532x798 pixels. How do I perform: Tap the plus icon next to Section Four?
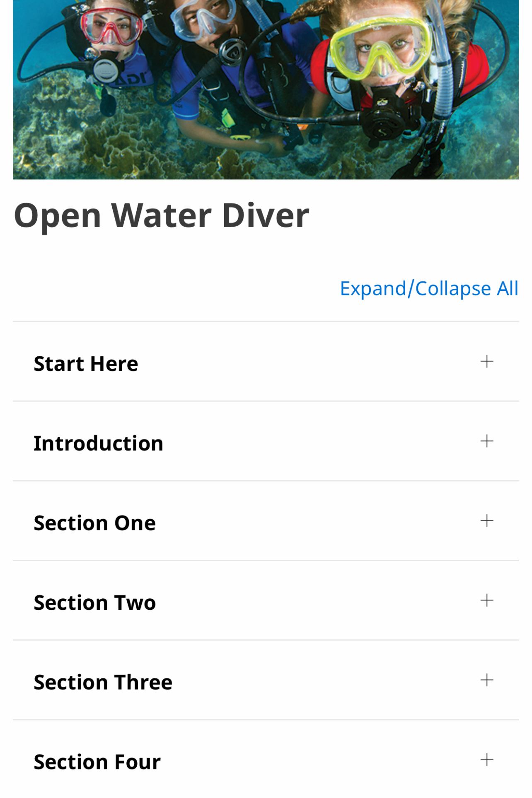[x=487, y=759]
